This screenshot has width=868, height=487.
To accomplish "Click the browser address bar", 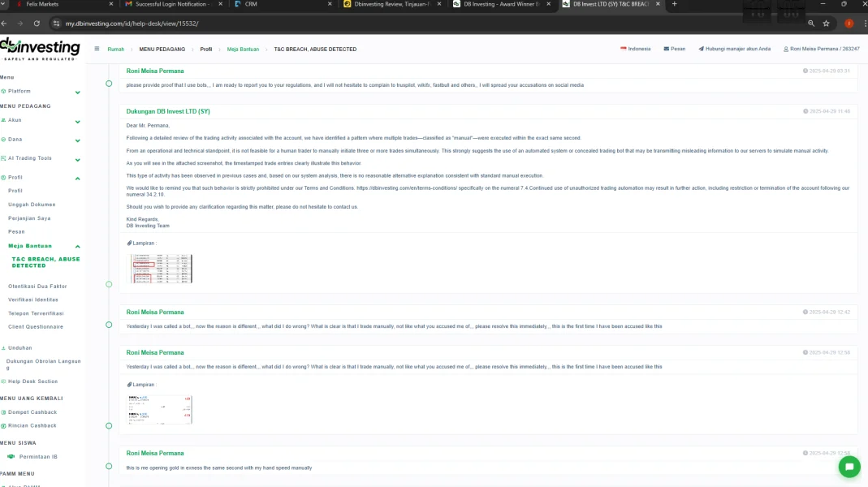I will (x=406, y=24).
